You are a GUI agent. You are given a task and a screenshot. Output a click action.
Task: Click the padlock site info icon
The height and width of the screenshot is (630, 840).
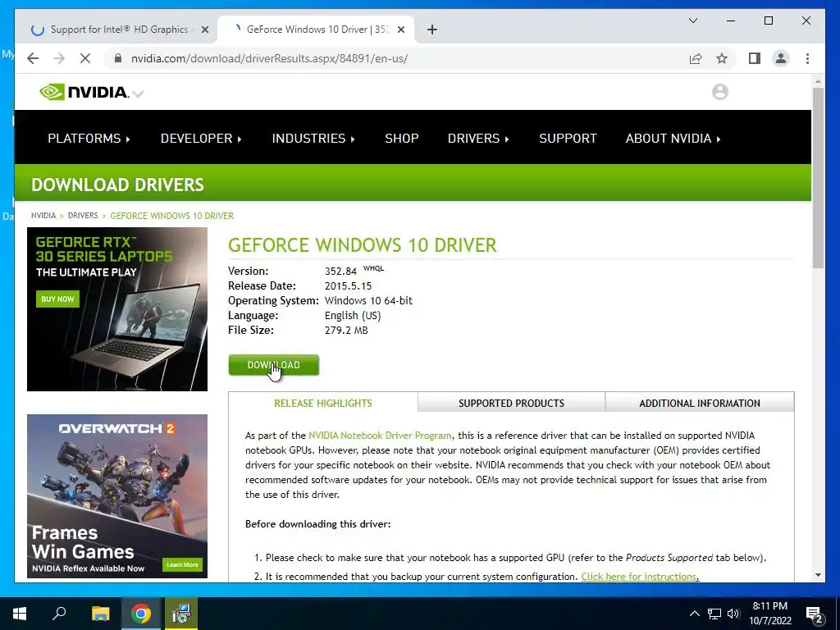coord(118,58)
